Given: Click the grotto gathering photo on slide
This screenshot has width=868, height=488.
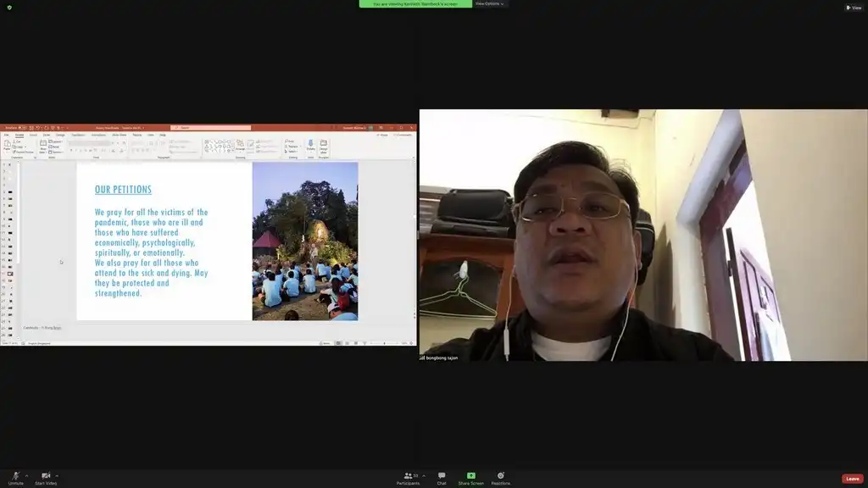Looking at the screenshot, I should 305,241.
